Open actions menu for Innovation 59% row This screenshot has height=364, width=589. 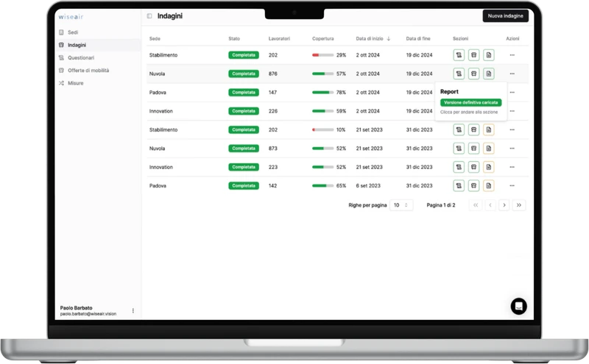point(512,111)
